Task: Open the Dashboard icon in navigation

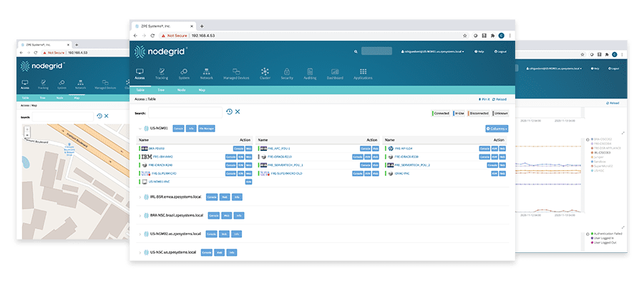Action: [335, 73]
